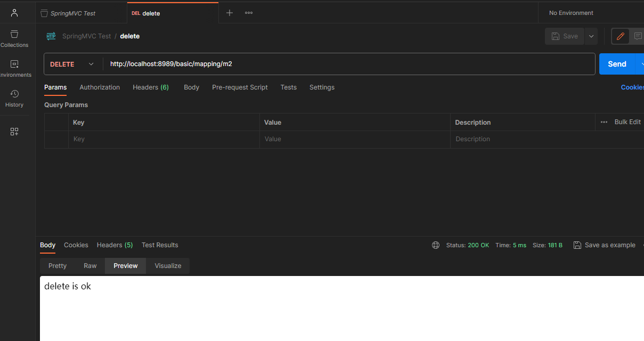Click the 'delete is ok' response text
Screen dimensions: 644x341
coord(68,287)
